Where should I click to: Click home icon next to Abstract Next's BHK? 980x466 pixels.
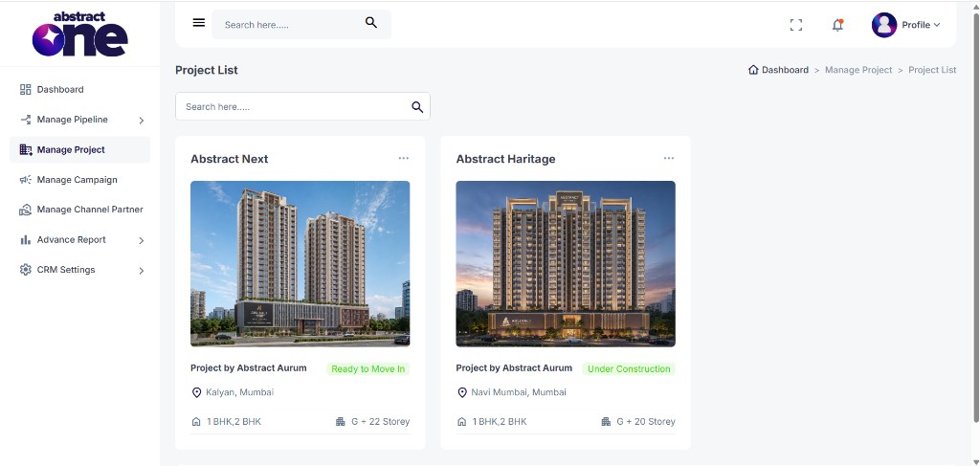click(x=196, y=422)
